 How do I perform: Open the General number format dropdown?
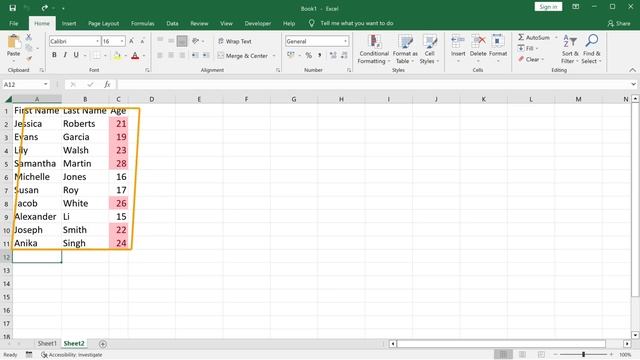tap(346, 41)
